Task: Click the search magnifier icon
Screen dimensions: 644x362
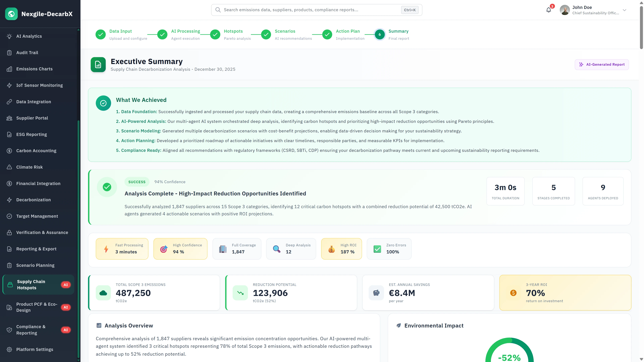Action: [218, 10]
